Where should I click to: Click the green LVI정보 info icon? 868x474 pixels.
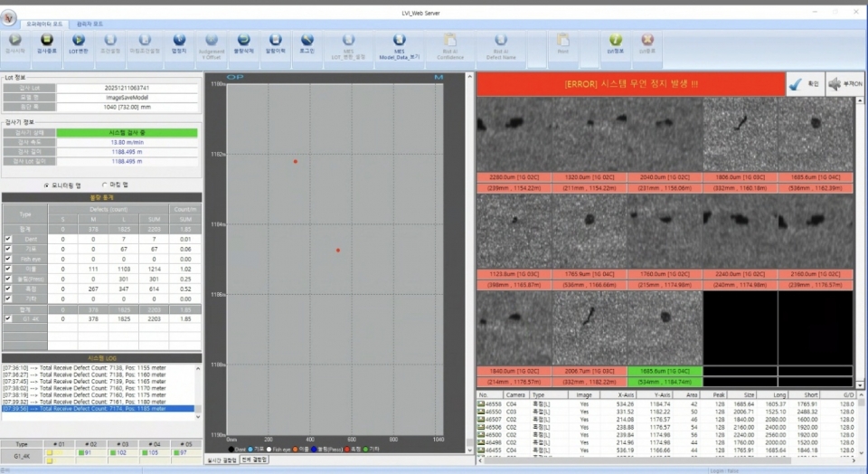tap(616, 43)
